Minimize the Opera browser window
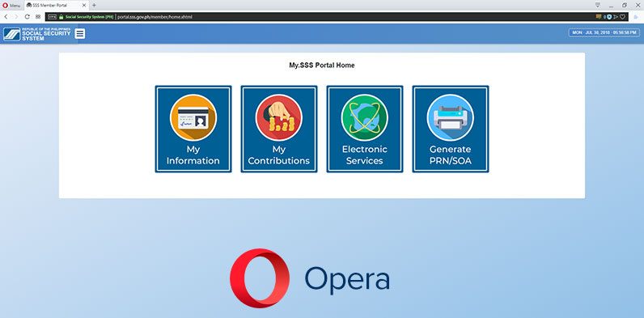644x318 pixels. [x=611, y=6]
